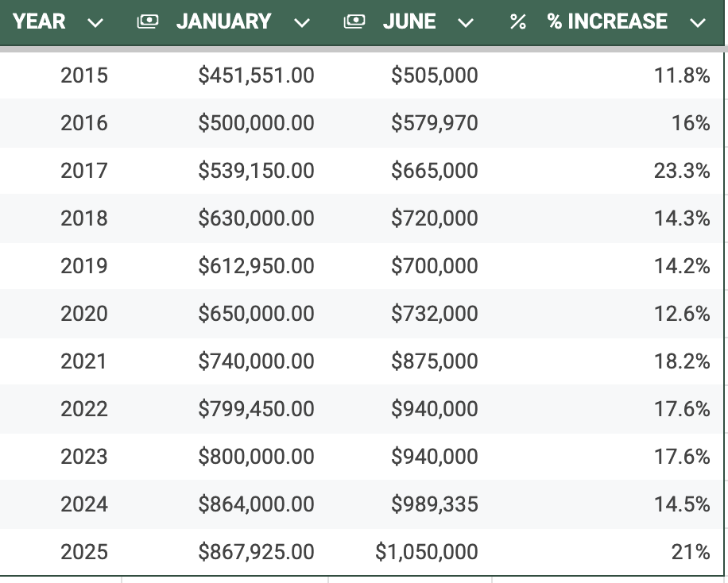This screenshot has width=728, height=583.
Task: Open the JUNE column dropdown chevron
Action: (x=466, y=23)
